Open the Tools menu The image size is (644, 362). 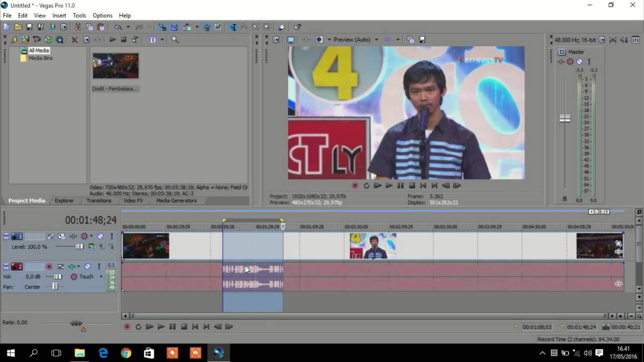pos(79,16)
